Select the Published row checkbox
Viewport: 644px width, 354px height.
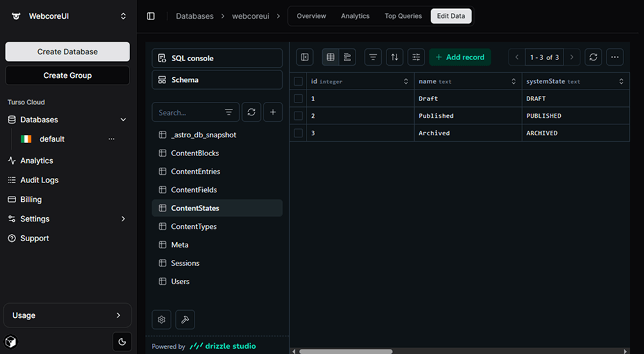pos(299,116)
